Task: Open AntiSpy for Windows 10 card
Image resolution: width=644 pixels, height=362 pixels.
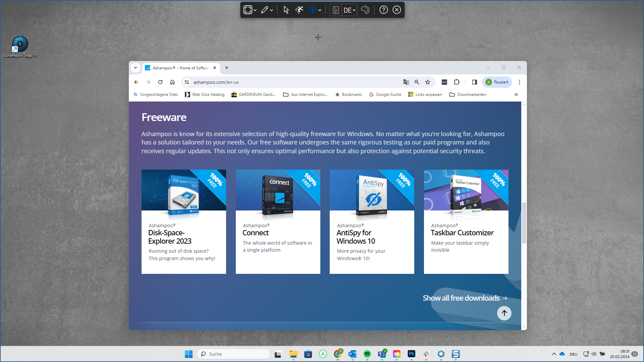Action: pos(372,222)
